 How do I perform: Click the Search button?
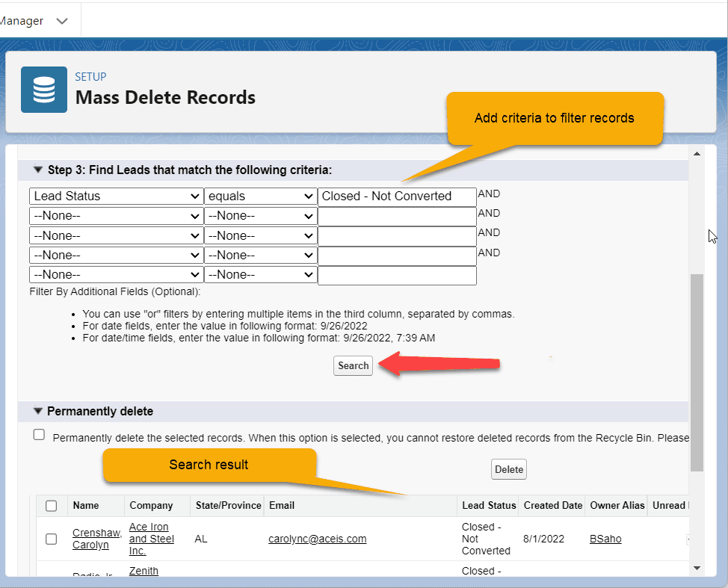coord(352,365)
